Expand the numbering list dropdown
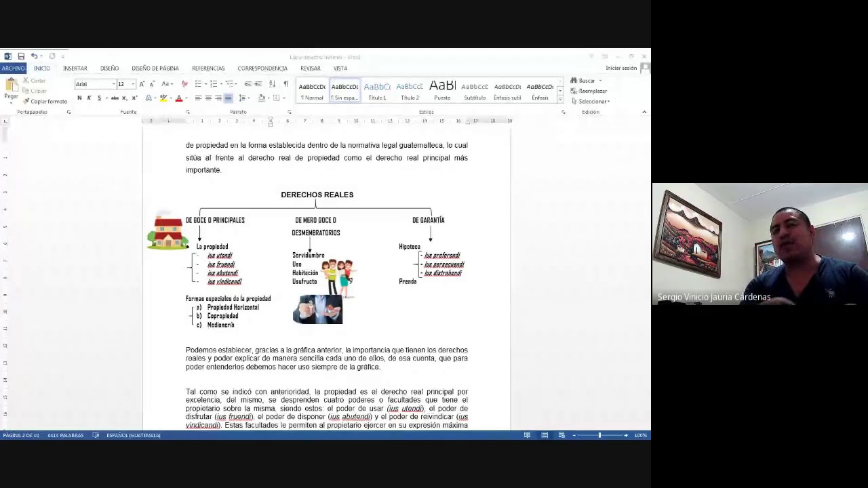The image size is (868, 488). tap(221, 84)
